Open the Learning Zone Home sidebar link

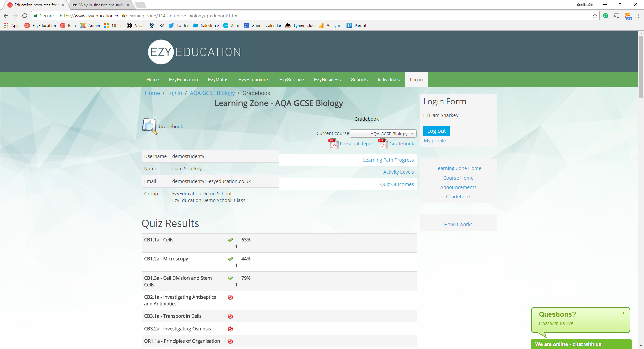click(458, 168)
